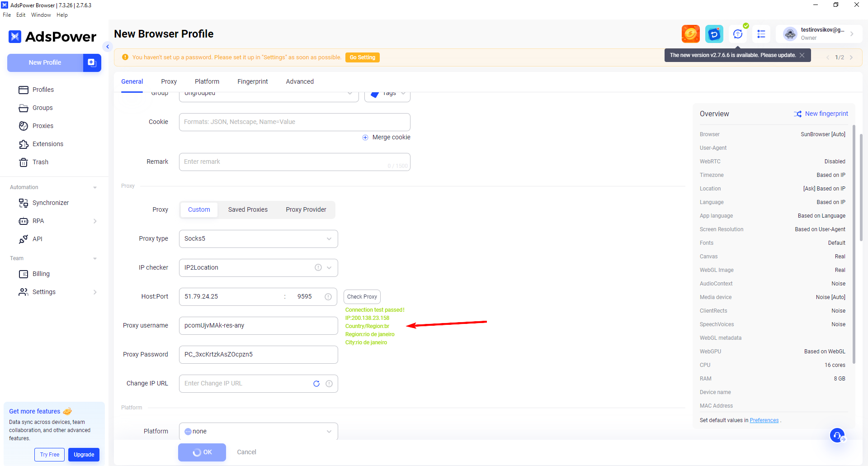
Task: Expand the IP checker dropdown
Action: 329,268
